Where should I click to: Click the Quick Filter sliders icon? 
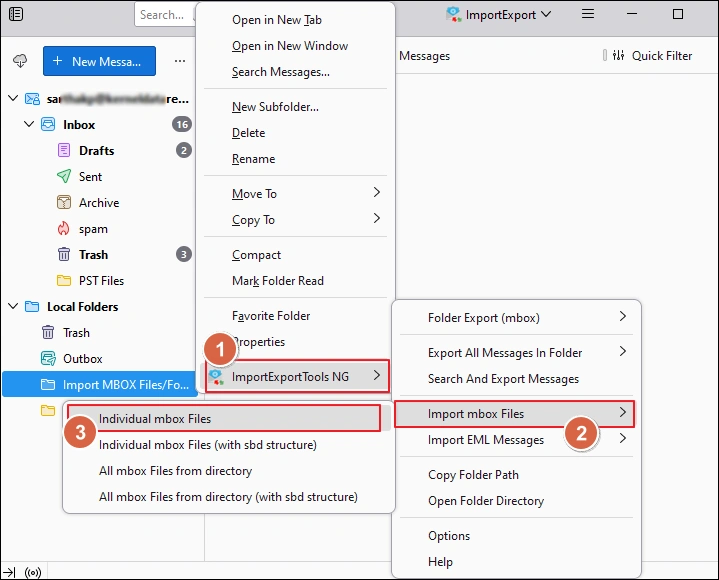click(x=619, y=55)
